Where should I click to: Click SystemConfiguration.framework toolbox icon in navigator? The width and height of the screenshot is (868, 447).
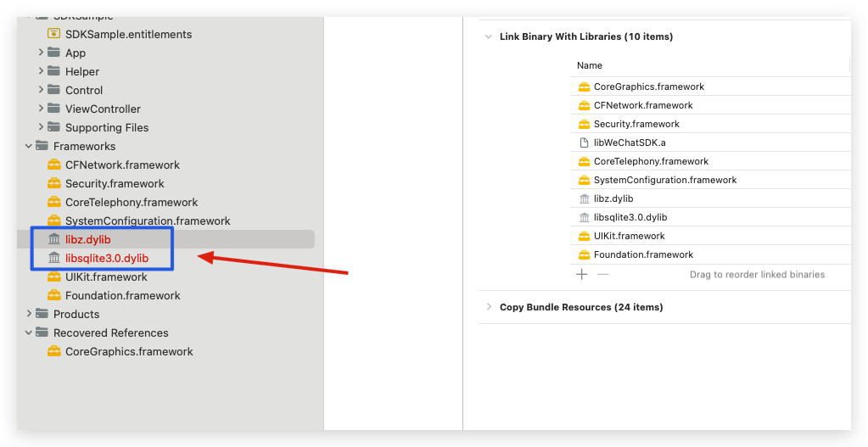[x=53, y=221]
